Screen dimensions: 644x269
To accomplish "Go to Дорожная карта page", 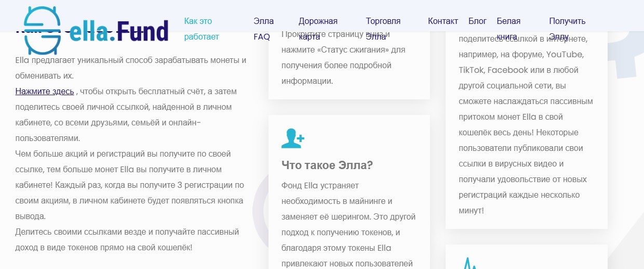I will 318,29.
